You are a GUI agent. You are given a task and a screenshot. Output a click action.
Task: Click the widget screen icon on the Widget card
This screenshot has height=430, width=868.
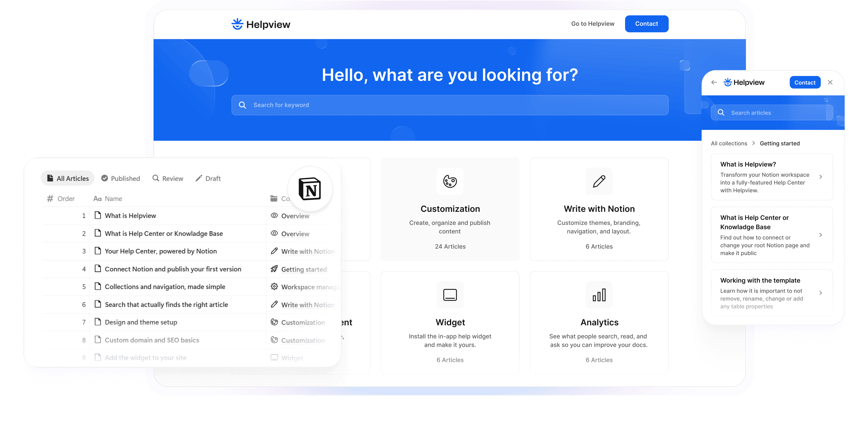(x=450, y=295)
